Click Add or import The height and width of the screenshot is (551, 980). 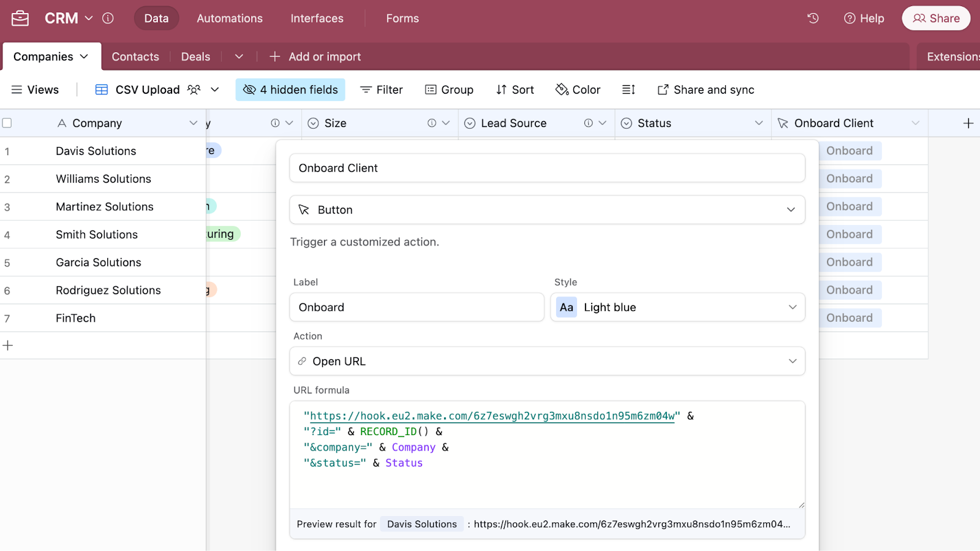(315, 56)
